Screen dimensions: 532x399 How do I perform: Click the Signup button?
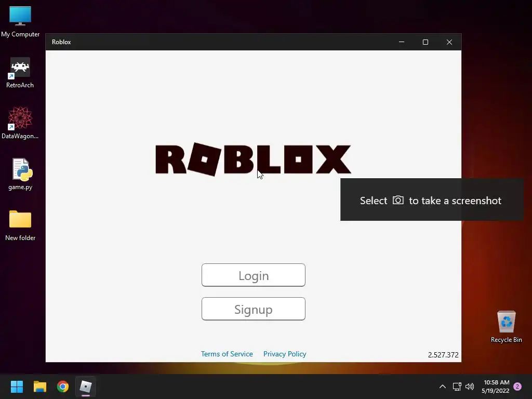pos(254,309)
